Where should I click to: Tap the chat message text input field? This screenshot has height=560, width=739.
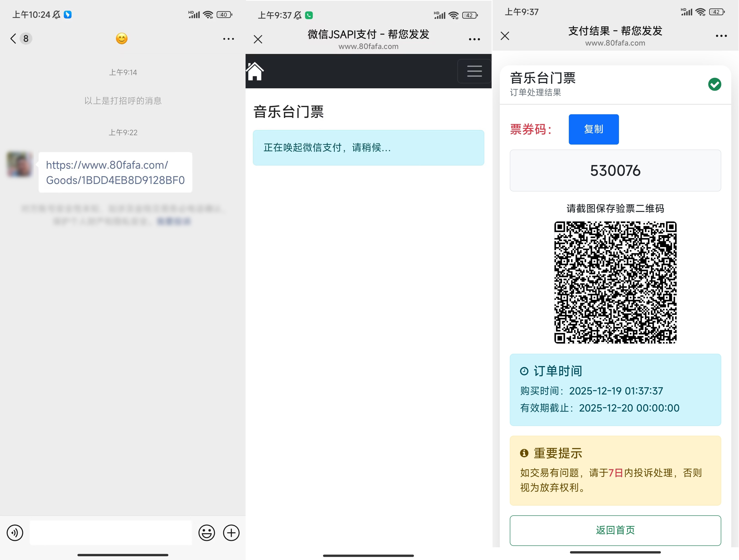pos(110,533)
